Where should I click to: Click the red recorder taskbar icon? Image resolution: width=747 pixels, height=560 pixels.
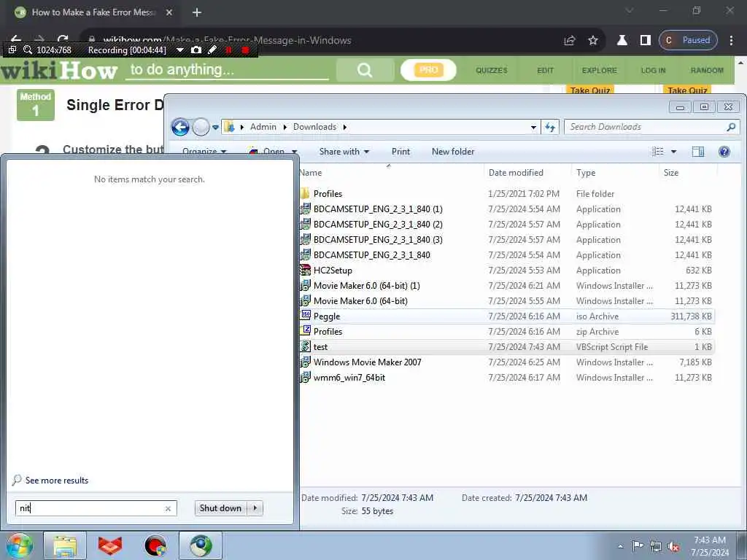coord(155,545)
